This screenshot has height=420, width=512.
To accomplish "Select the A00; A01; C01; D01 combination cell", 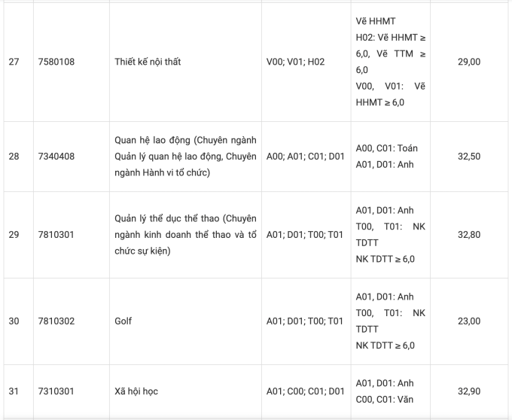I will pyautogui.click(x=305, y=157).
